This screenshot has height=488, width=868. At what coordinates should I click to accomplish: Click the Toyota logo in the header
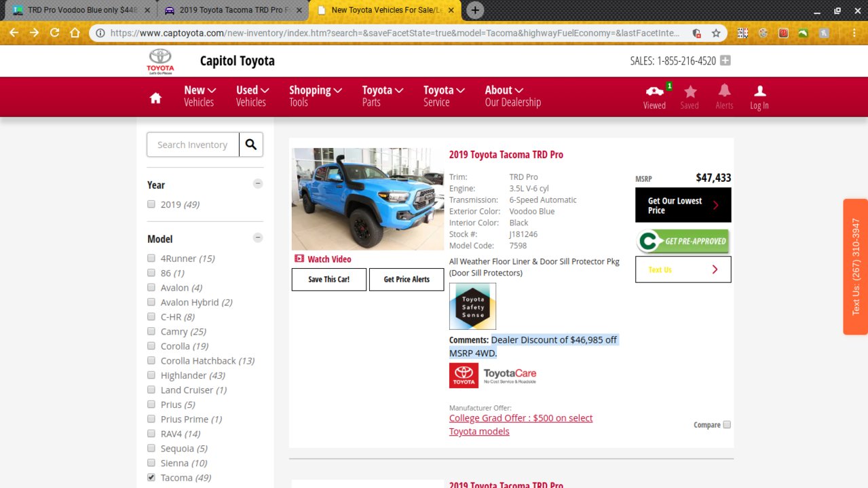[161, 61]
